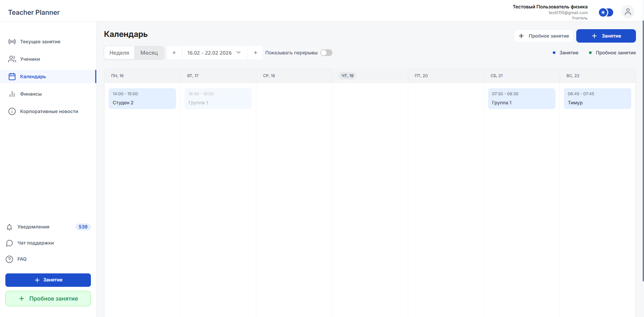The width and height of the screenshot is (644, 317).
Task: Click the notifications bell icon
Action: click(x=9, y=227)
